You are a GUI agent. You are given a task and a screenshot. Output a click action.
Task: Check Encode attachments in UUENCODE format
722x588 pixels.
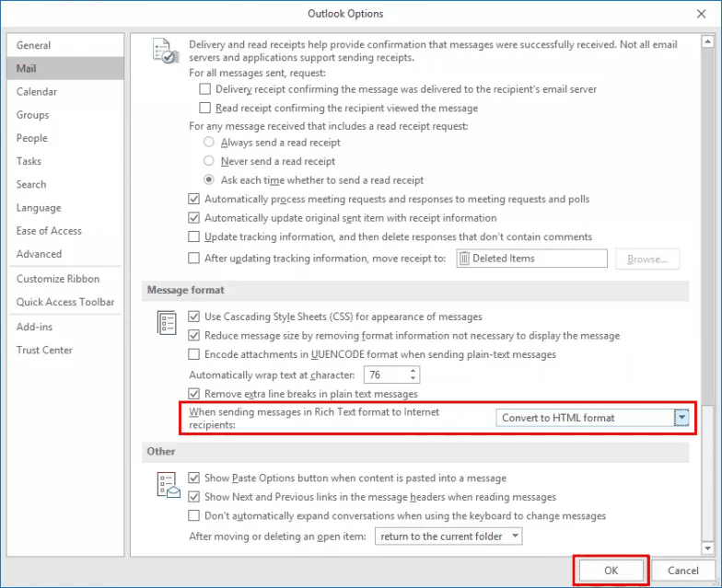point(193,354)
